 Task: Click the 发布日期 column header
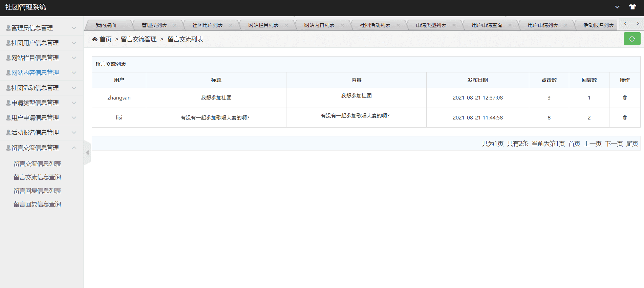point(478,80)
